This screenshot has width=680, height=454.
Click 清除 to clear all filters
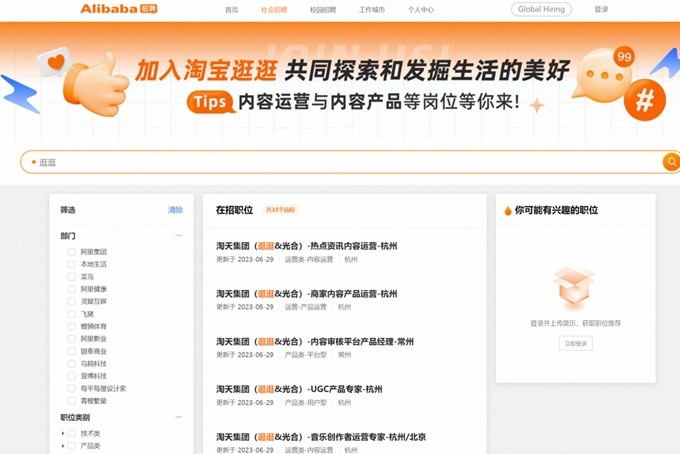point(175,210)
